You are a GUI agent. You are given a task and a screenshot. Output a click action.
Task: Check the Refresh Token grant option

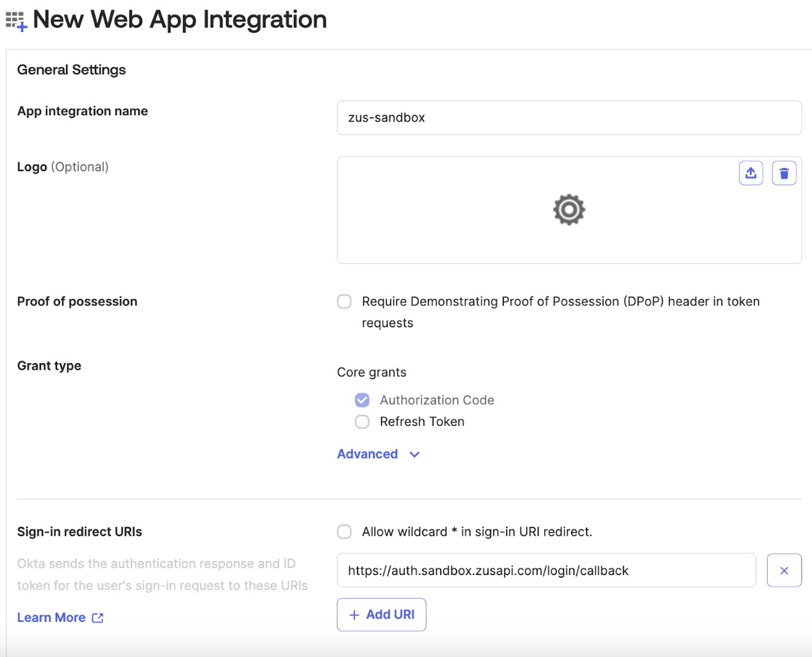(x=362, y=422)
